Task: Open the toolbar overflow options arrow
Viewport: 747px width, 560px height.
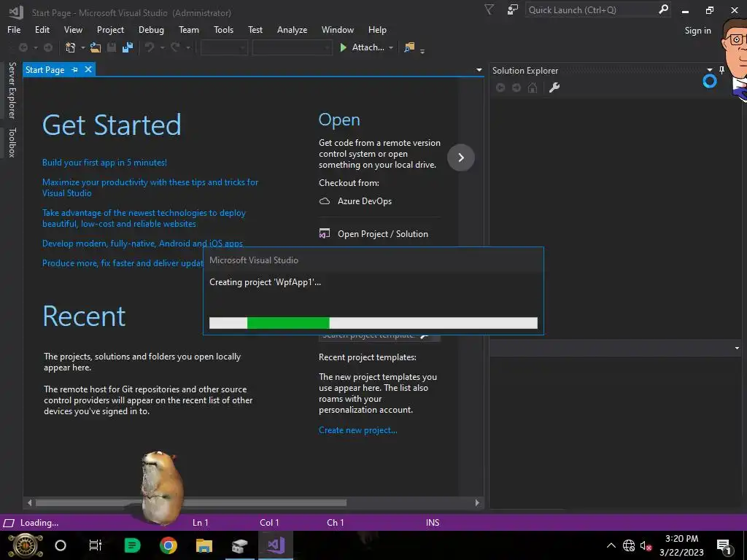Action: tap(422, 50)
